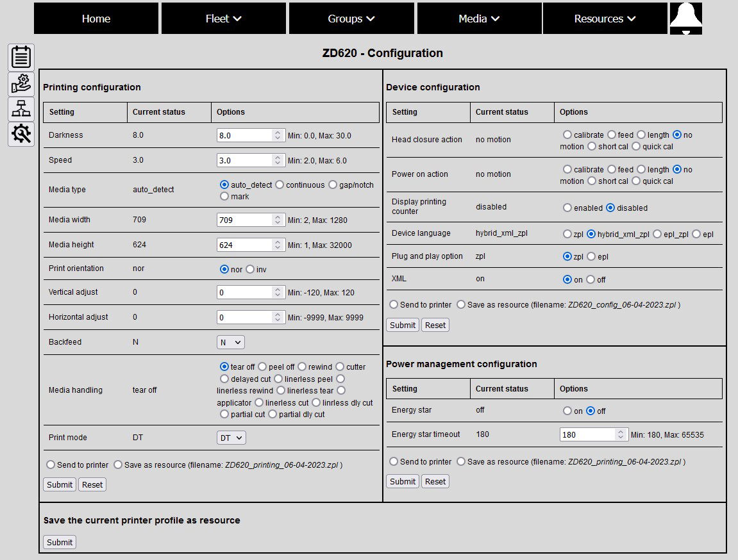Click the Energy star timeout stepper arrows

click(621, 435)
